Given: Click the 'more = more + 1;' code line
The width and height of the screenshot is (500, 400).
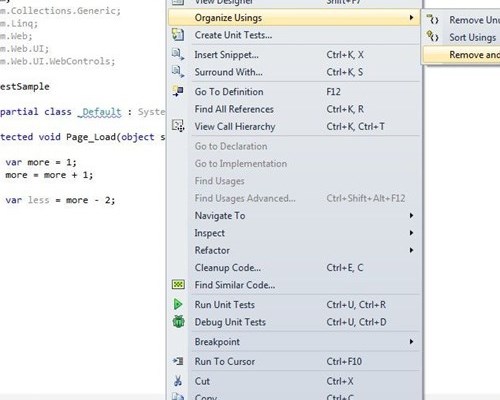Looking at the screenshot, I should (49, 175).
